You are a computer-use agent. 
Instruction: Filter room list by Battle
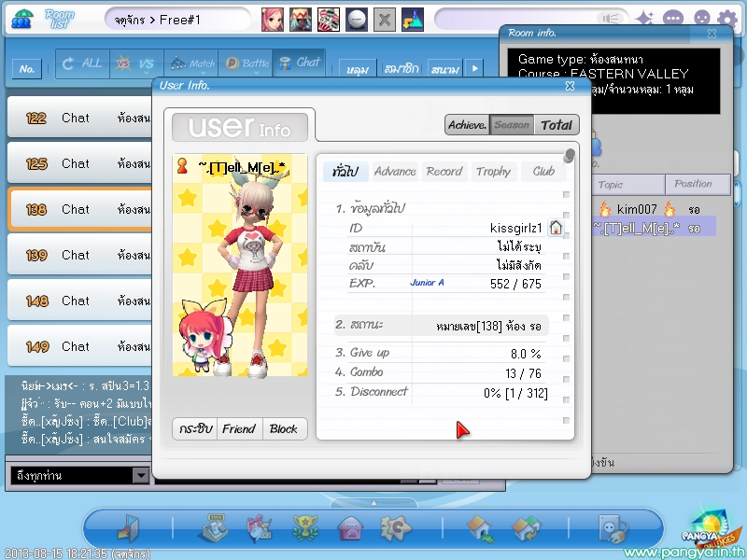[246, 63]
